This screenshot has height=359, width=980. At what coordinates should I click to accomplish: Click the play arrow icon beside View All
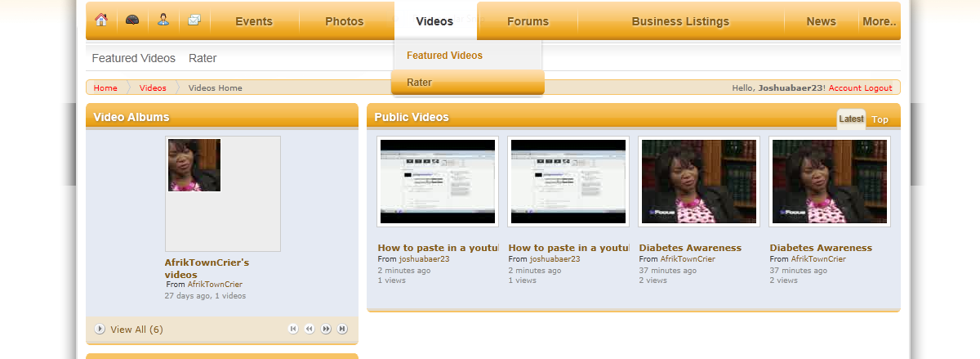(x=100, y=329)
